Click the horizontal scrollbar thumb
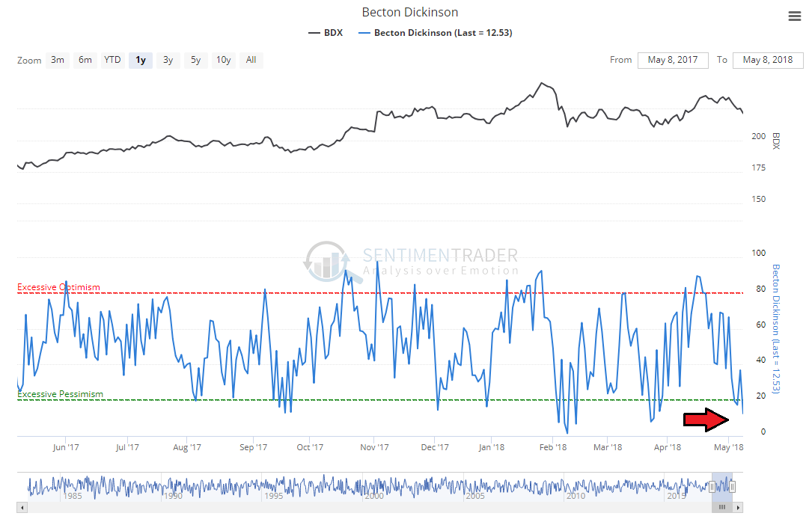 tap(722, 507)
